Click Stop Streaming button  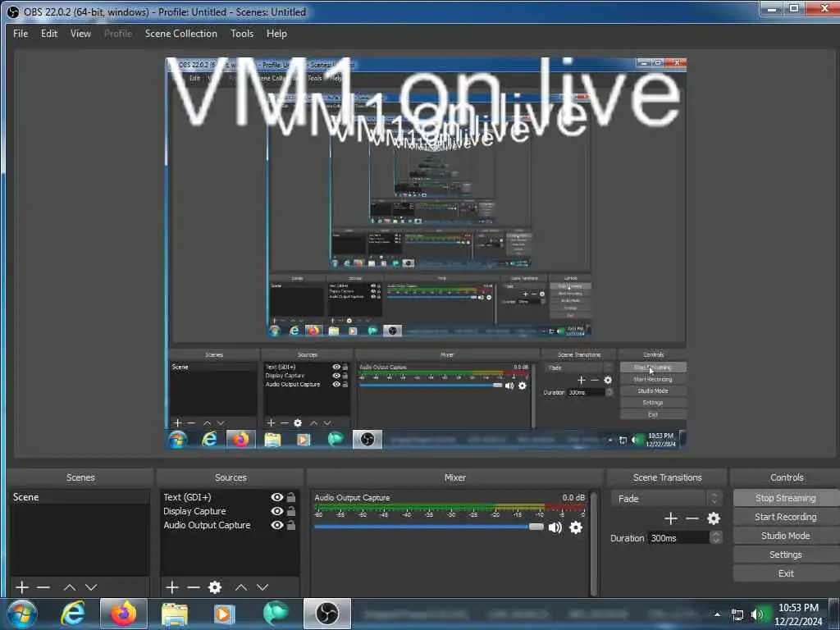[785, 498]
